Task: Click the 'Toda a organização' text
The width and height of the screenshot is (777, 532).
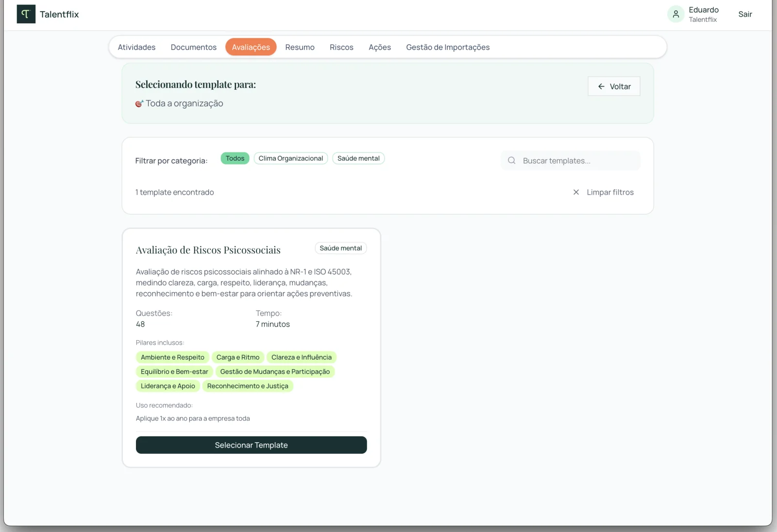Action: [x=185, y=103]
